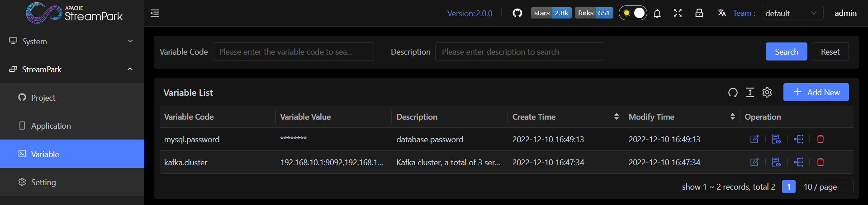Enter fullscreen mode via expand icon
868x205 pixels.
pyautogui.click(x=678, y=13)
